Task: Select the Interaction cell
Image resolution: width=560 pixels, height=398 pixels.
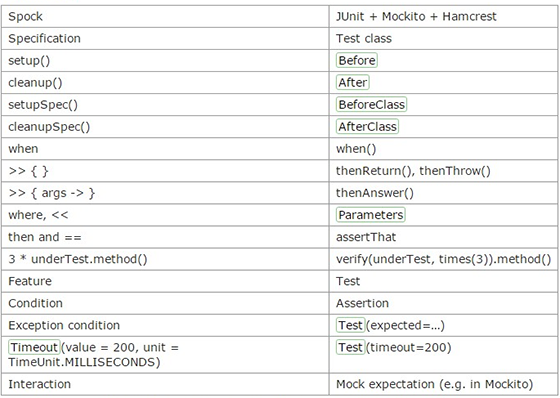Action: pyautogui.click(x=165, y=384)
